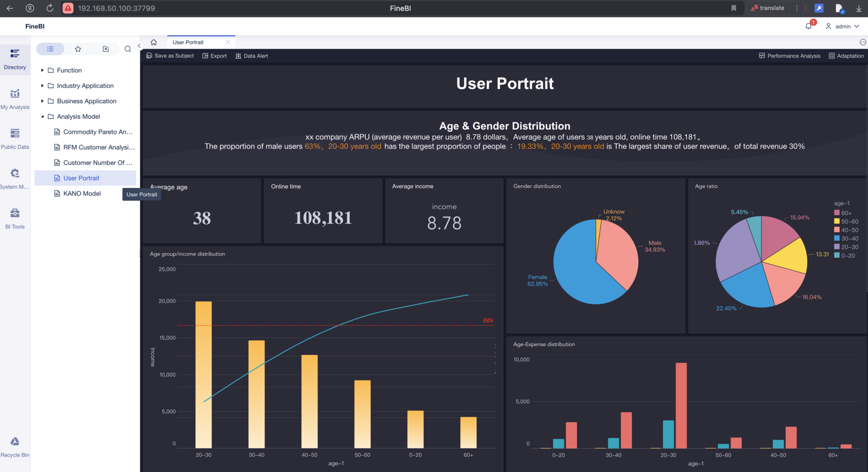Viewport: 868px width, 472px height.
Task: Toggle the 60+ legend item in Age ratio
Action: pyautogui.click(x=843, y=213)
